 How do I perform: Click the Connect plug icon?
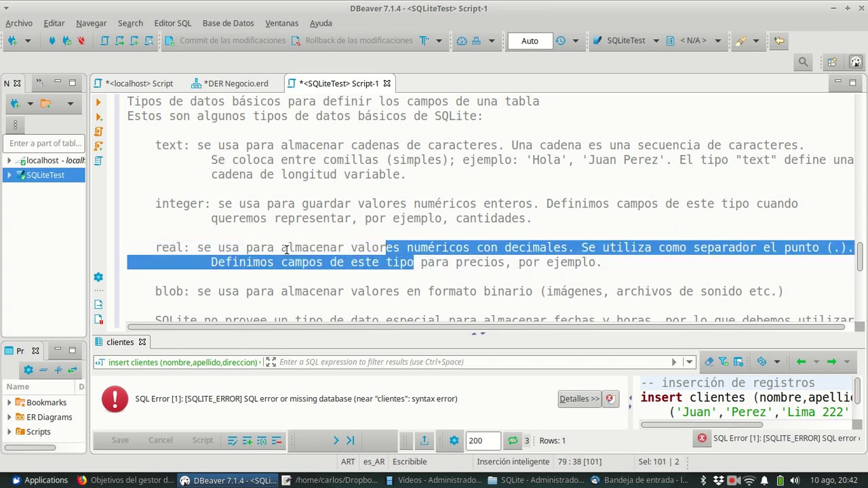click(52, 41)
